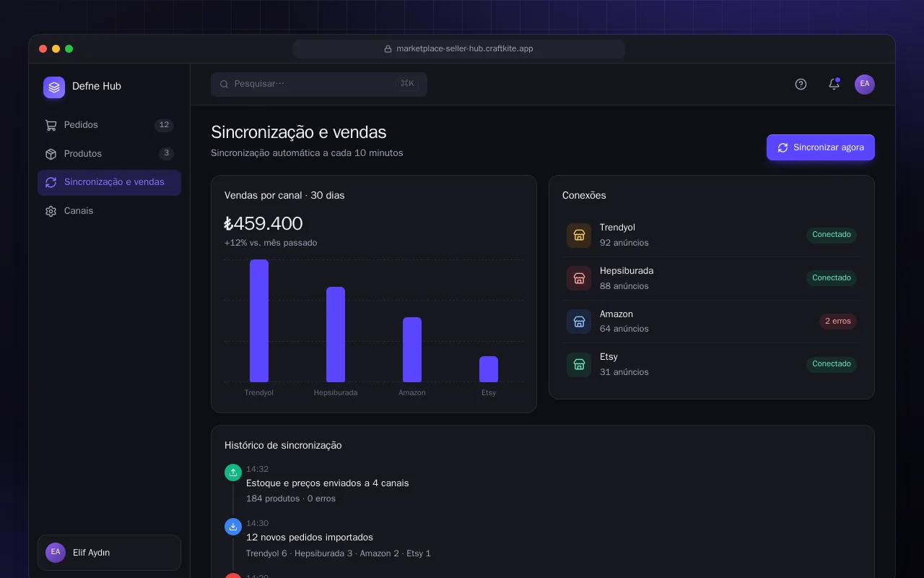Click the padlock icon in address bar

click(388, 49)
